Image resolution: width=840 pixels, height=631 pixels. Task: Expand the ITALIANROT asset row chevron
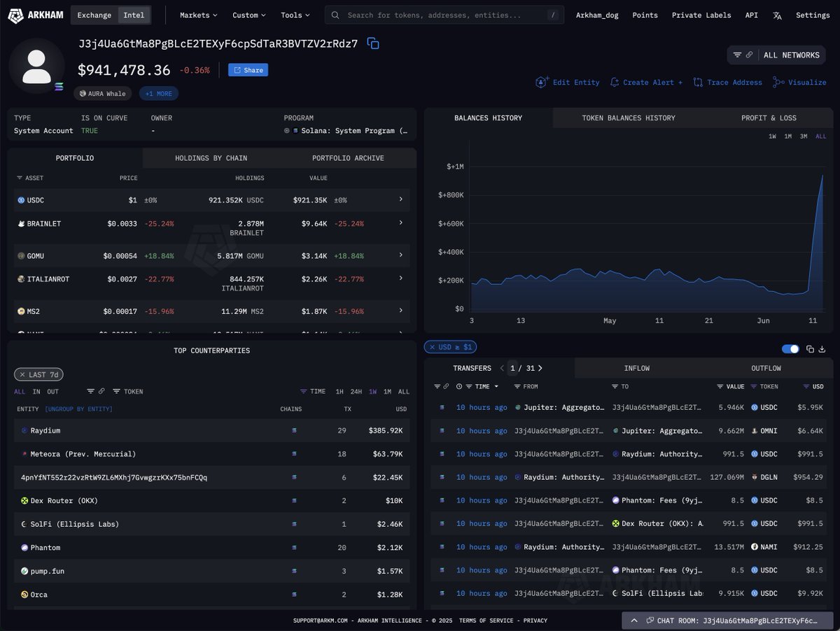tap(401, 278)
